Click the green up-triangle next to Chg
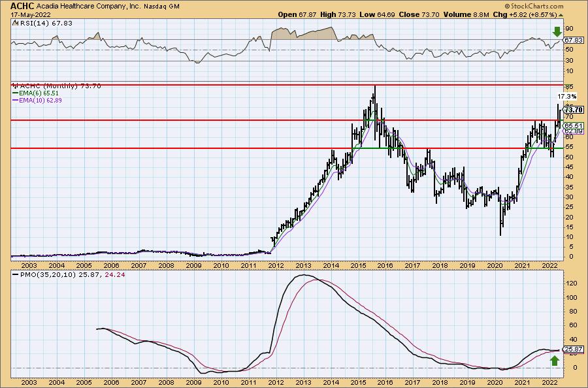This screenshot has height=388, width=588. pos(561,15)
